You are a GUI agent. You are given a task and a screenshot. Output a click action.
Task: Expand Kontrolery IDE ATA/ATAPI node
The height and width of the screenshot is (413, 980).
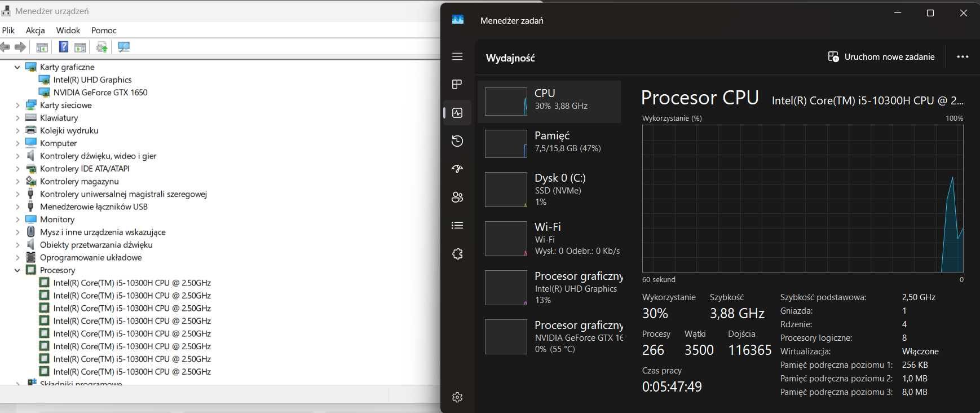click(17, 169)
